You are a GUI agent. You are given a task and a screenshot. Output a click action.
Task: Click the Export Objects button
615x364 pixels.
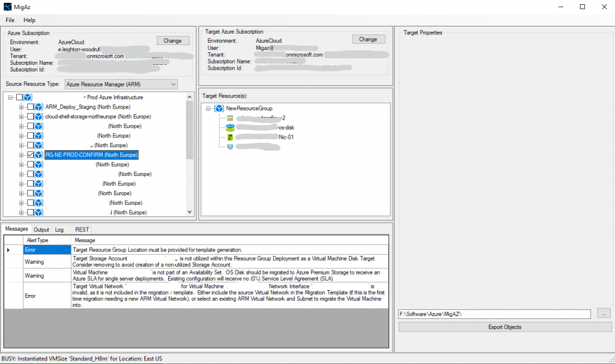tap(505, 327)
